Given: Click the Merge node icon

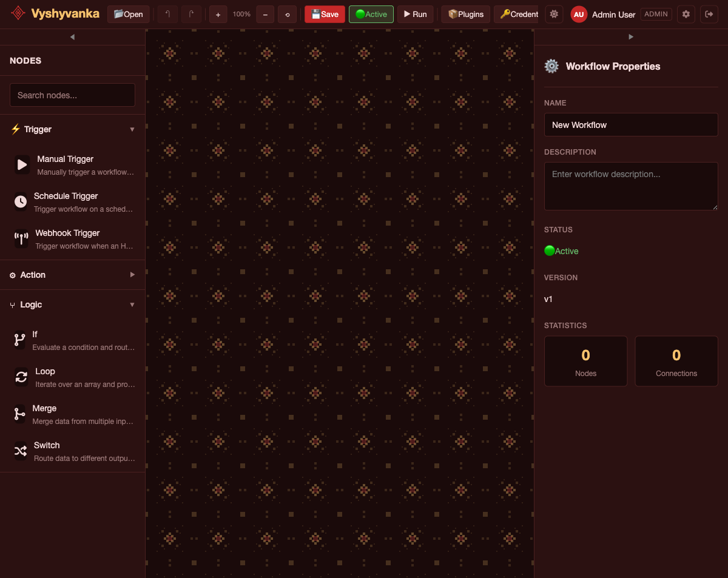Looking at the screenshot, I should 20,414.
